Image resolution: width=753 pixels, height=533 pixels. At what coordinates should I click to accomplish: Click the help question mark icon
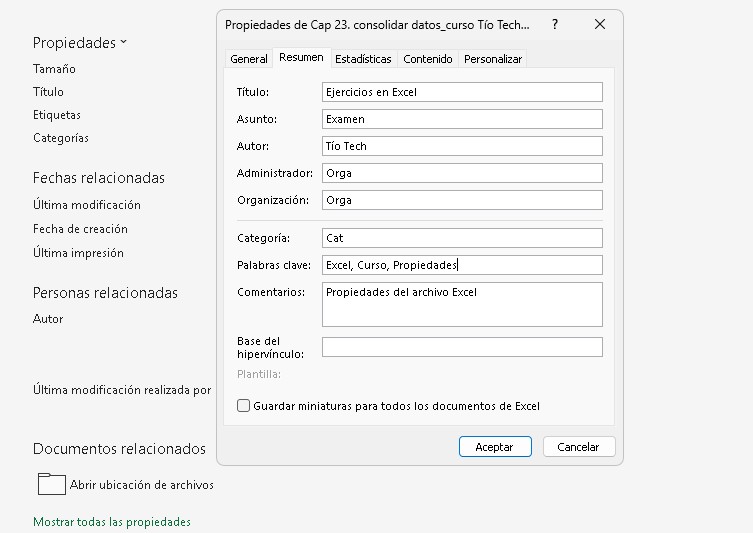pyautogui.click(x=555, y=24)
